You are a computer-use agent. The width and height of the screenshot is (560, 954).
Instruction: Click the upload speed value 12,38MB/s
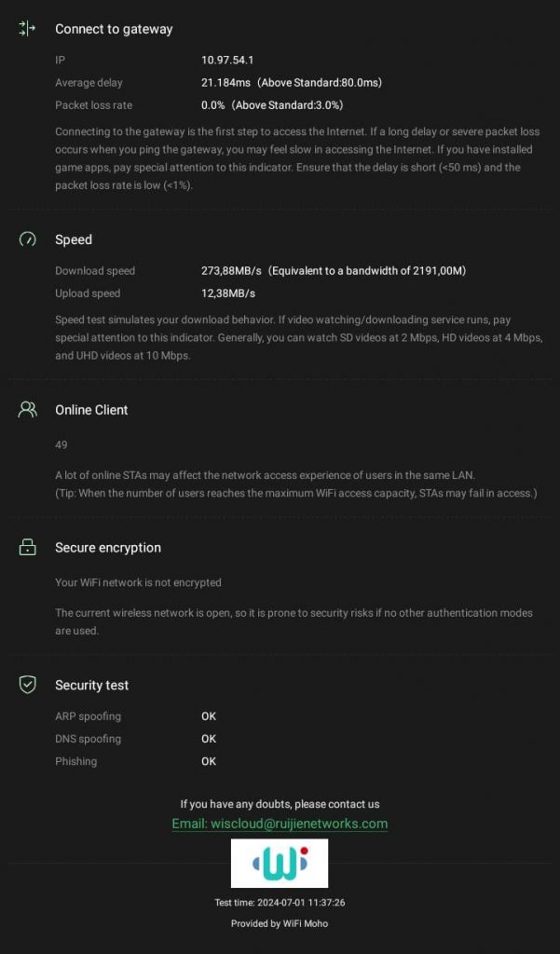pos(228,293)
